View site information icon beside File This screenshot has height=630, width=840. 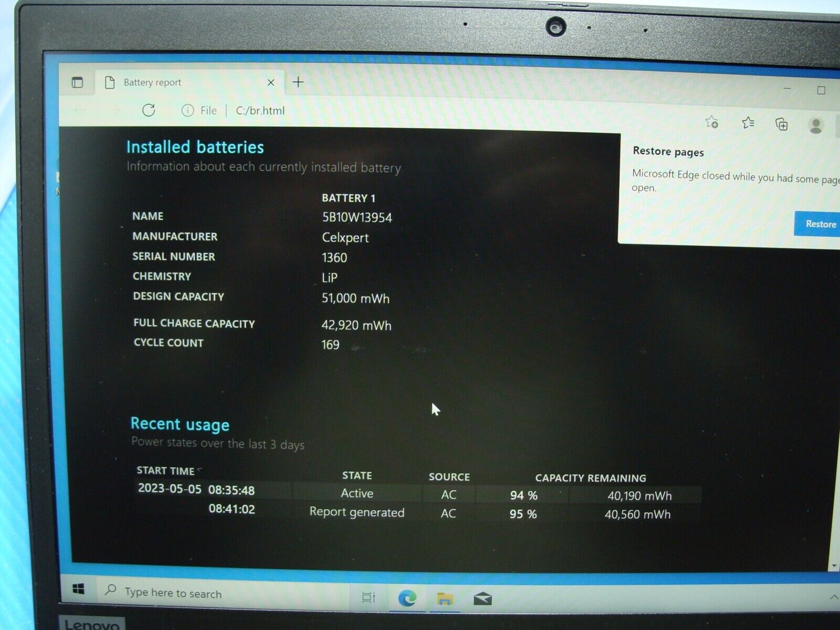tap(187, 111)
